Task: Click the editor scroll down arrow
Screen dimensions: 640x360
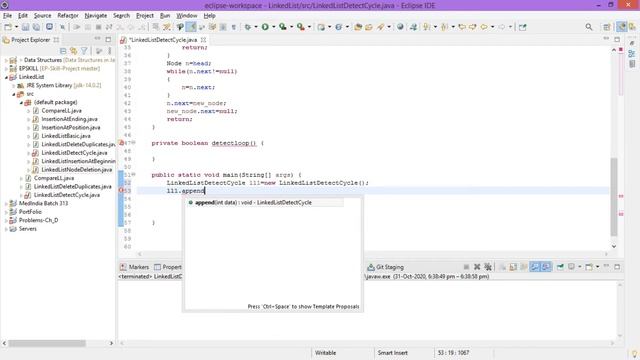Action: coord(614,247)
